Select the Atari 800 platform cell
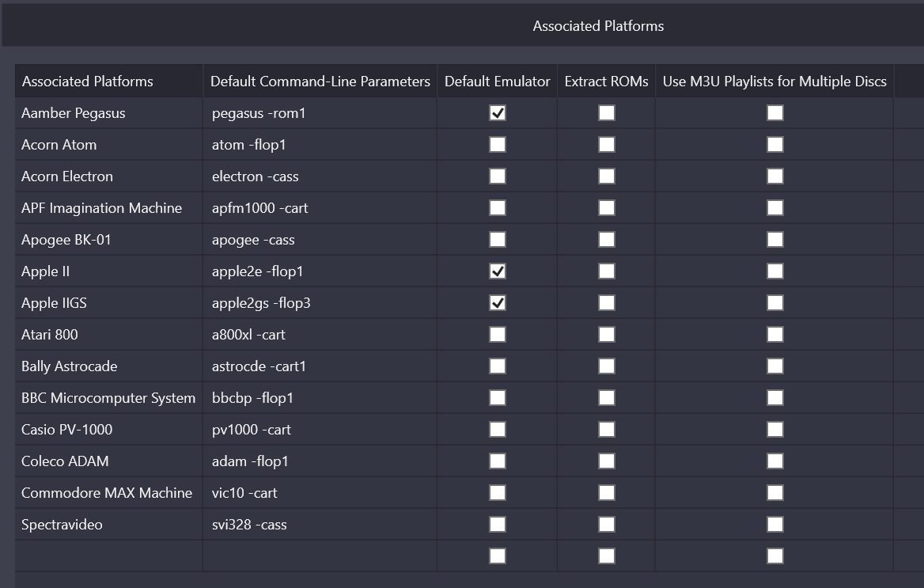924x588 pixels. (x=109, y=335)
